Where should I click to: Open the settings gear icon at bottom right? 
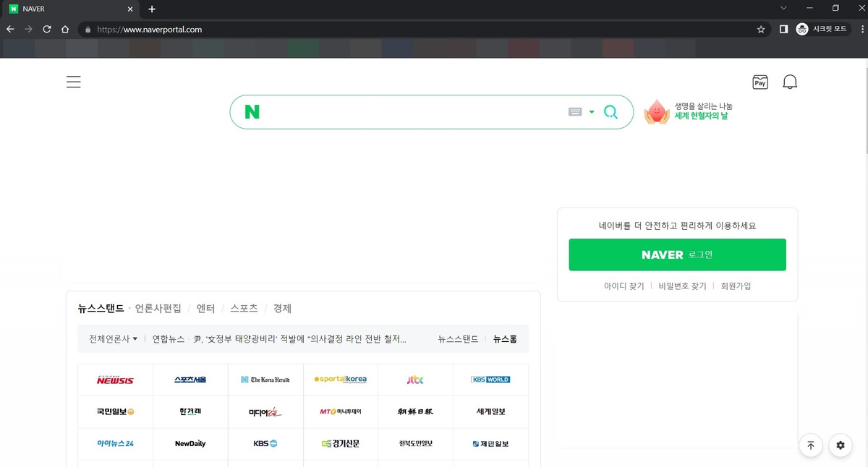tap(840, 445)
